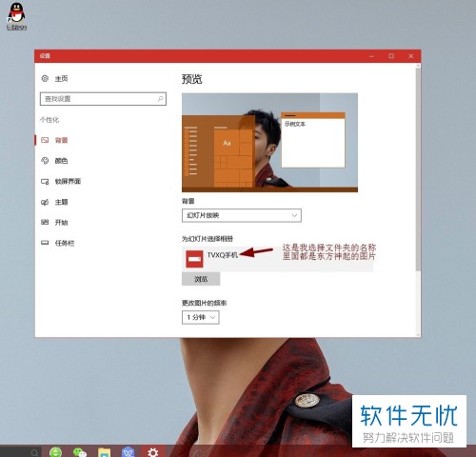This screenshot has width=476, height=457.
Task: Click the Settings gear in taskbar
Action: tap(152, 452)
